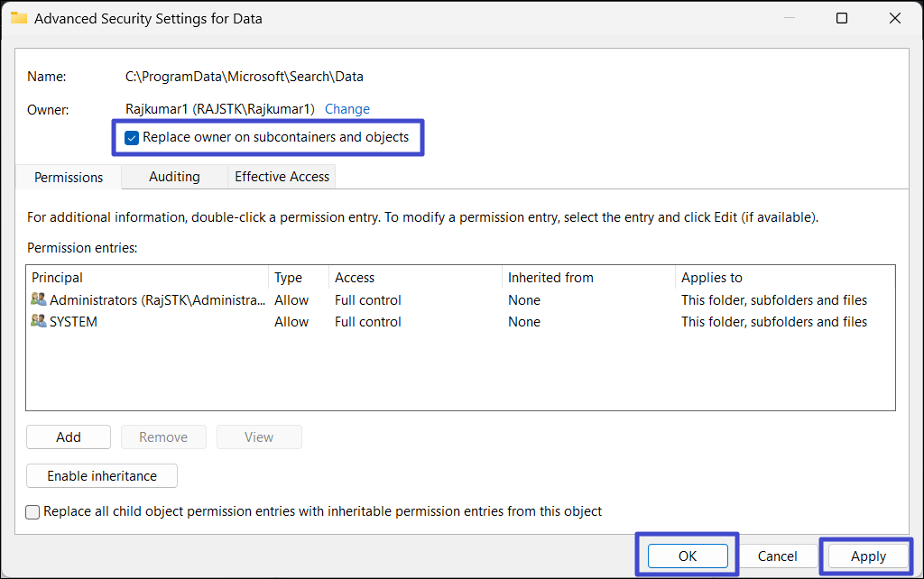924x579 pixels.
Task: Maximize the Advanced Security Settings window
Action: pyautogui.click(x=842, y=18)
